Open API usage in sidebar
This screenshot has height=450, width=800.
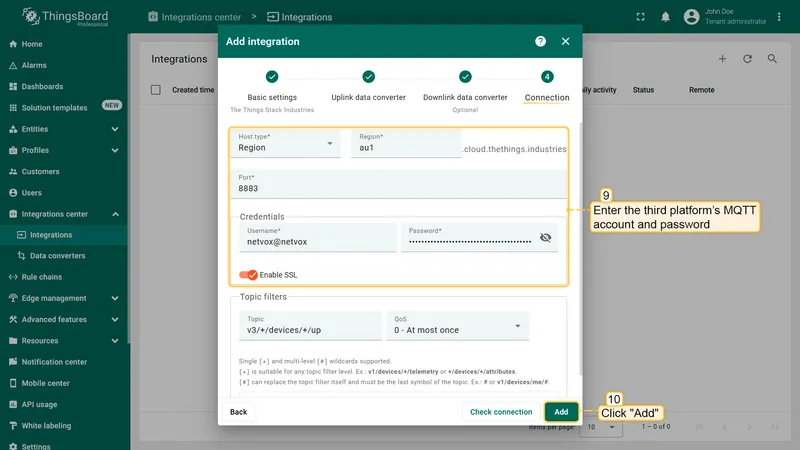(x=64, y=405)
